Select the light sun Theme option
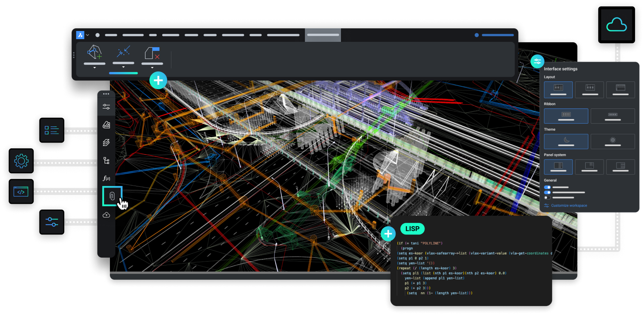The image size is (644, 315). pyautogui.click(x=612, y=141)
